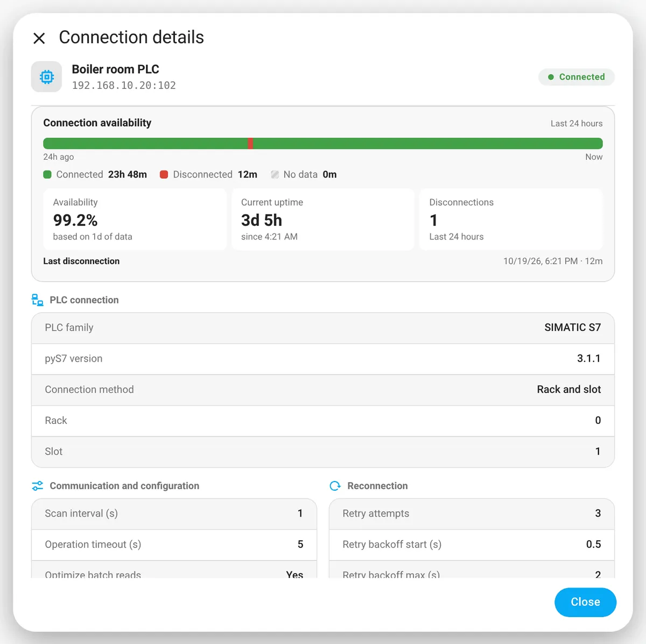Click the Current uptime 3d 5h card

pos(323,219)
